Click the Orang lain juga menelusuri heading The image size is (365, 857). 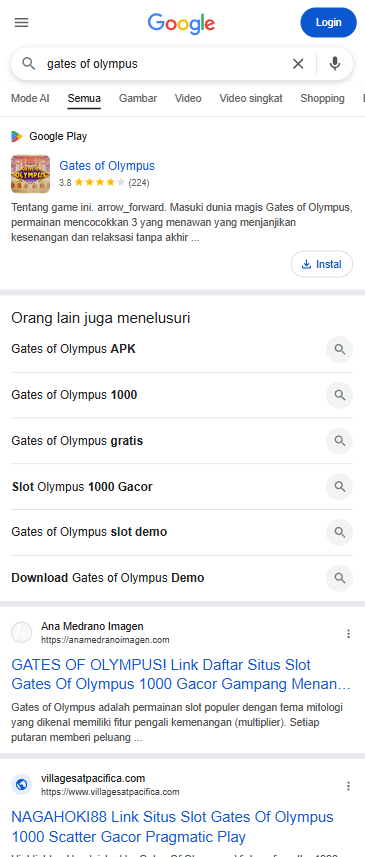point(101,318)
